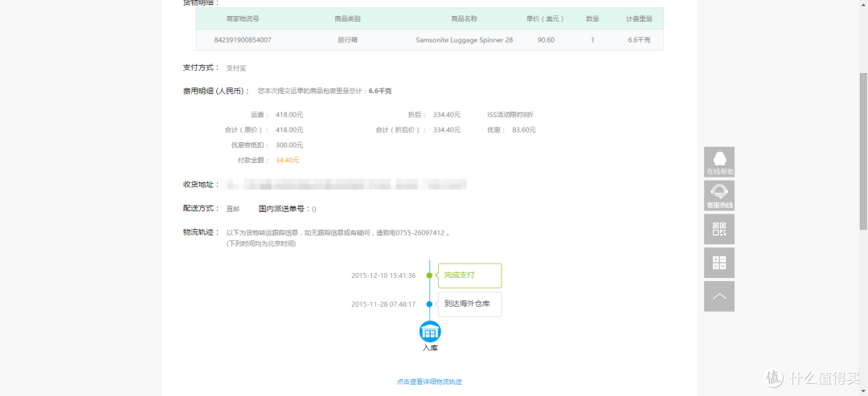Image resolution: width=868 pixels, height=396 pixels.
Task: Click the page vertical scrollbar thumb
Action: [863, 151]
